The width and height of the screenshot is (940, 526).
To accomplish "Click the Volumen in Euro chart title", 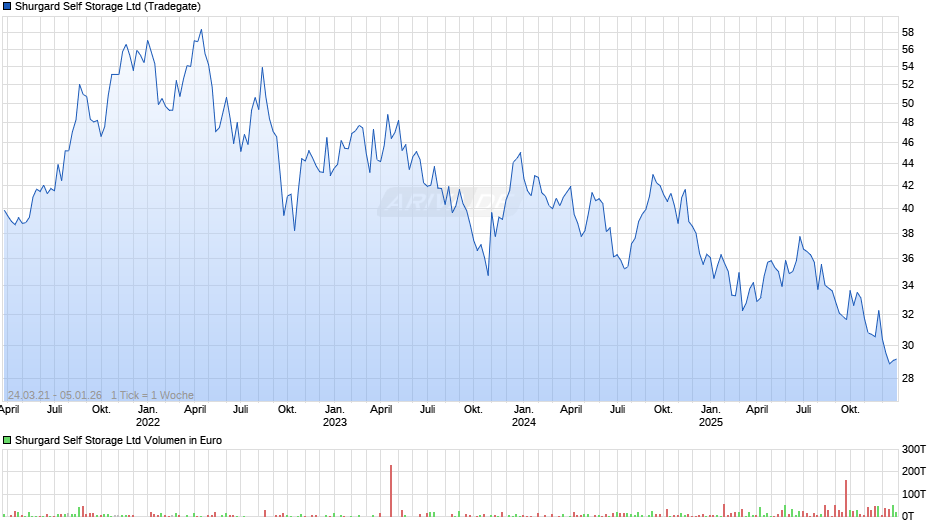I will [118, 440].
